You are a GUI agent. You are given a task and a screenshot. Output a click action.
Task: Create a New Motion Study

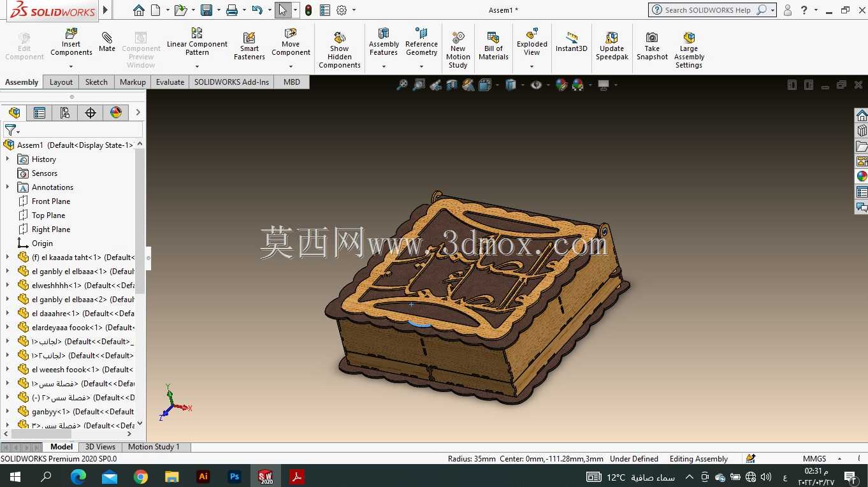point(458,50)
